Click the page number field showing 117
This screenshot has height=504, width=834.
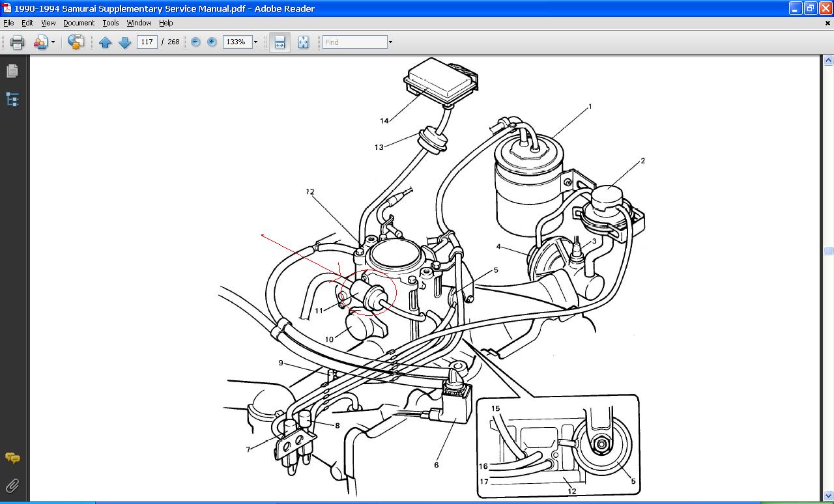point(147,42)
